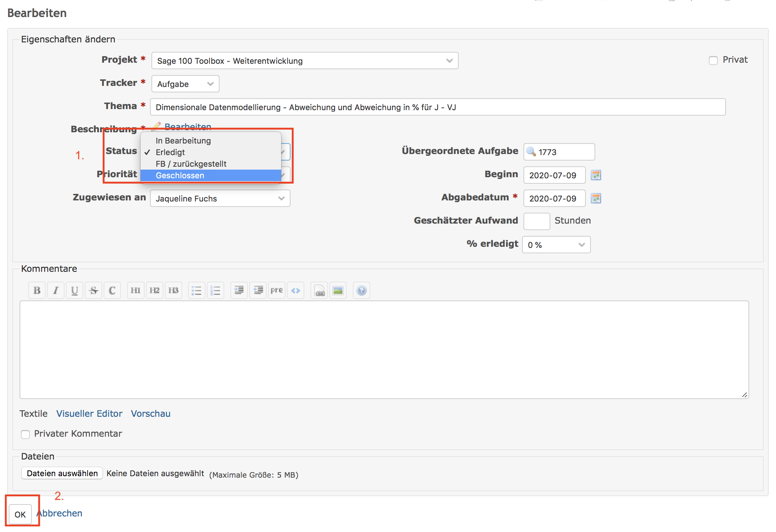The width and height of the screenshot is (776, 532).
Task: Open text formatting help icon
Action: click(361, 290)
